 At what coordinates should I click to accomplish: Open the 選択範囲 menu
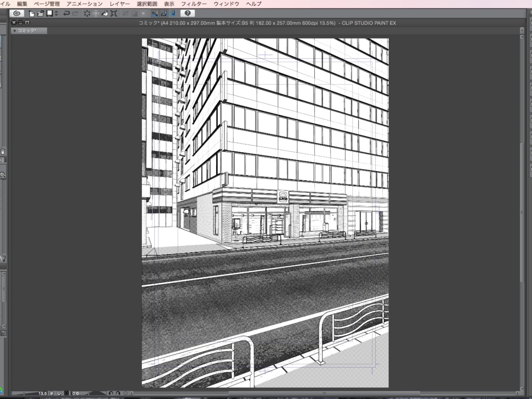coord(147,4)
